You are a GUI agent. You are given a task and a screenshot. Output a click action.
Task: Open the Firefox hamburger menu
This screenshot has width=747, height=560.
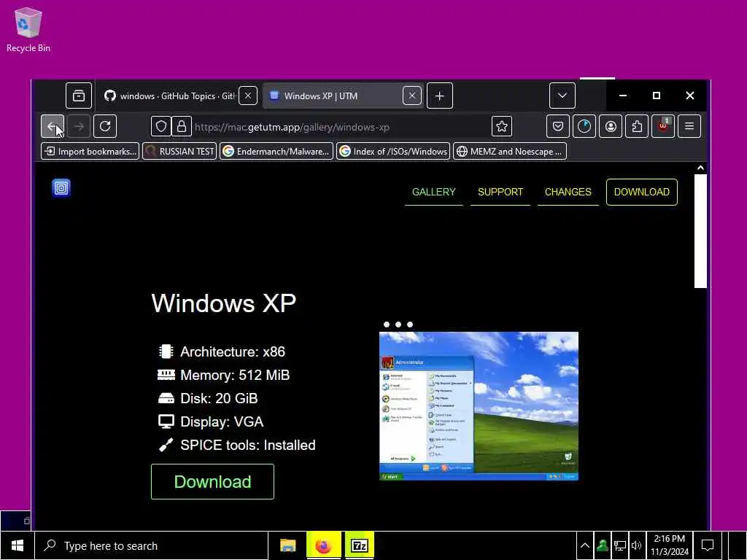point(689,126)
